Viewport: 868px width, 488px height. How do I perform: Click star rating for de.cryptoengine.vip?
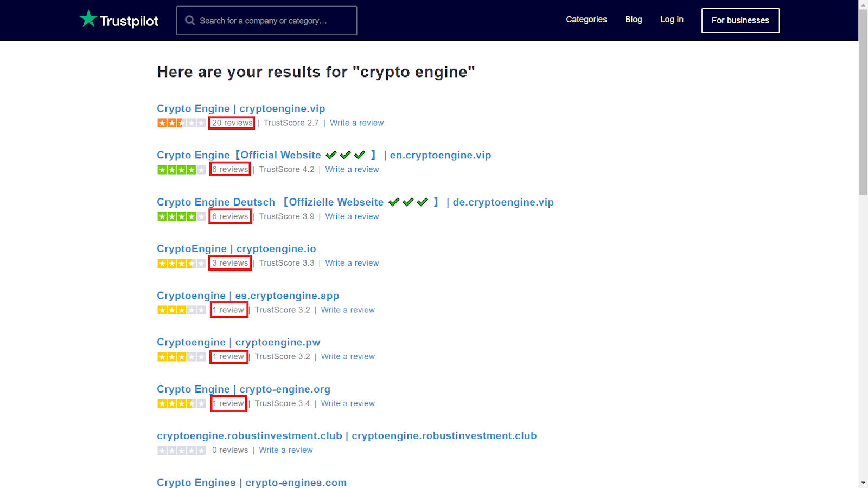click(x=182, y=216)
